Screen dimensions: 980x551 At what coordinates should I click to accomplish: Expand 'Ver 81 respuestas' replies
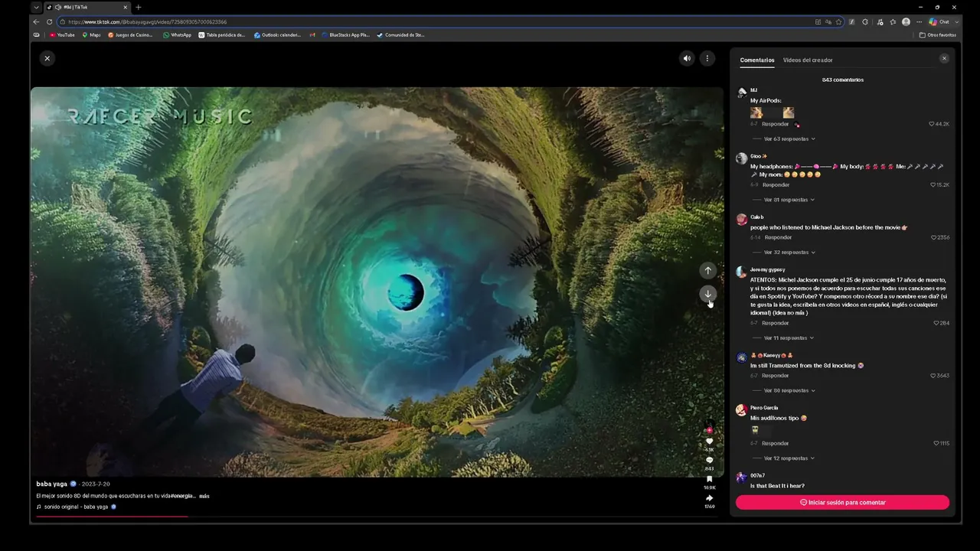tap(789, 200)
